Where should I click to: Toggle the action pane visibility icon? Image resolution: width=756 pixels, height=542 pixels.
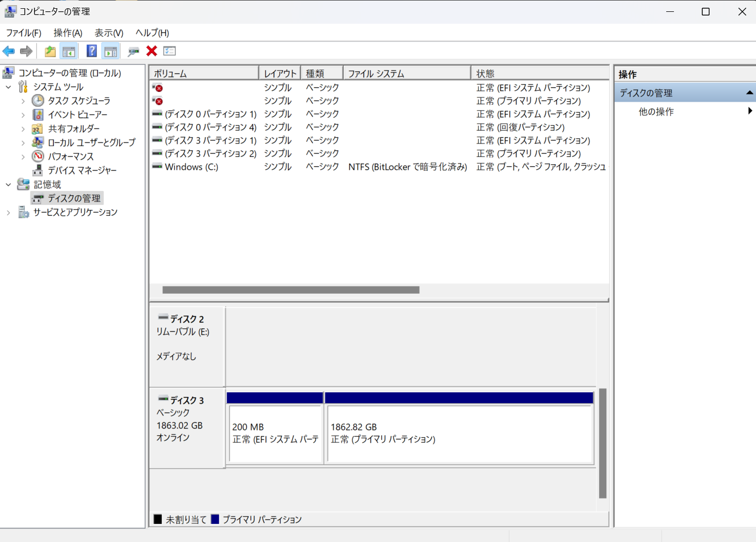tap(110, 51)
